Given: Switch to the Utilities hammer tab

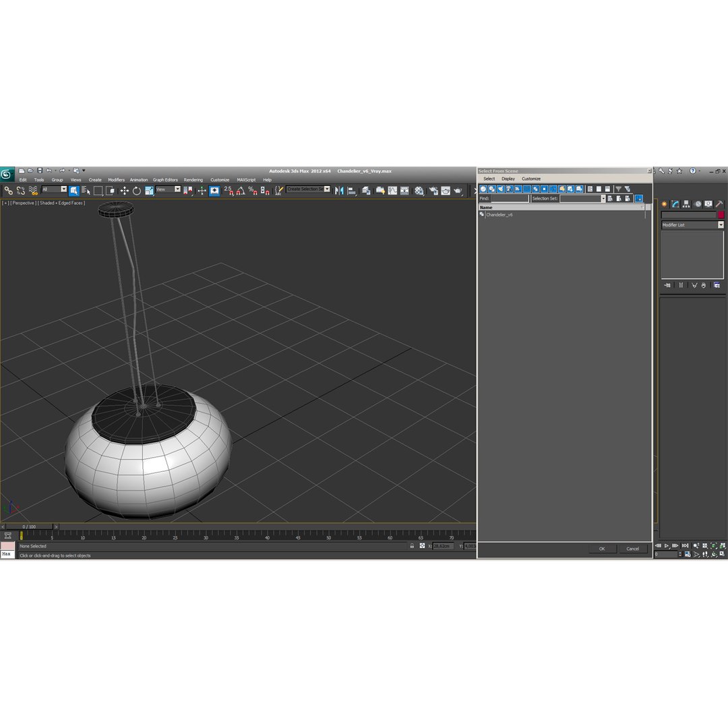Looking at the screenshot, I should pos(719,204).
